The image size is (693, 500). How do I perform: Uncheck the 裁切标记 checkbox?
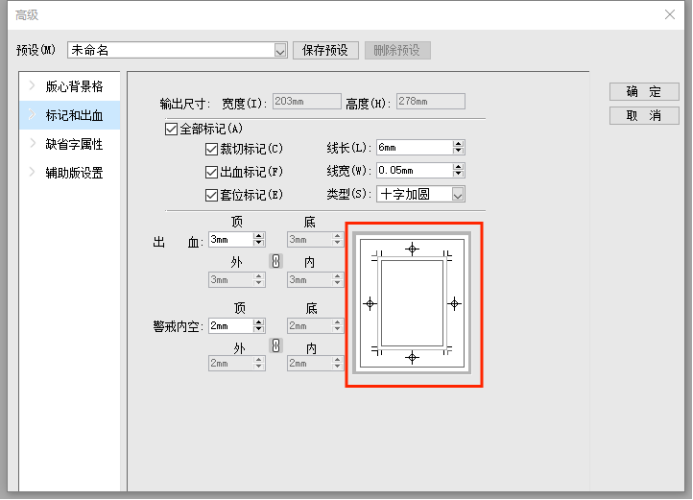[x=211, y=149]
